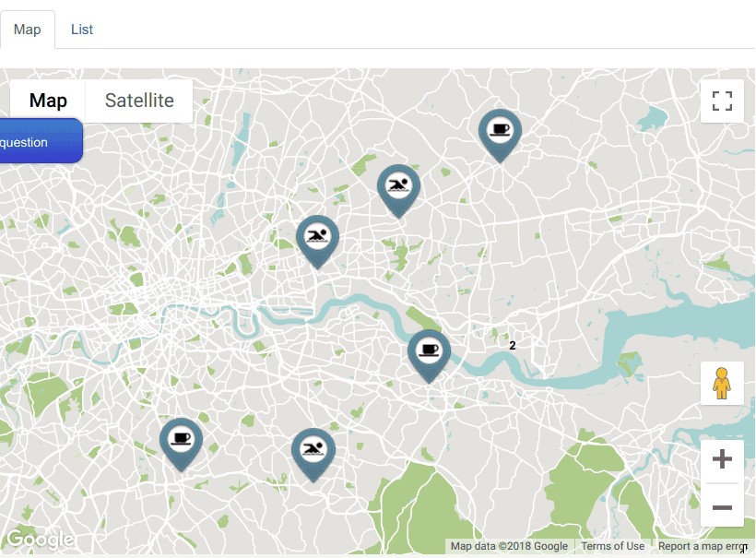This screenshot has width=756, height=558.
Task: Click the Google logo on the map
Action: 40,539
